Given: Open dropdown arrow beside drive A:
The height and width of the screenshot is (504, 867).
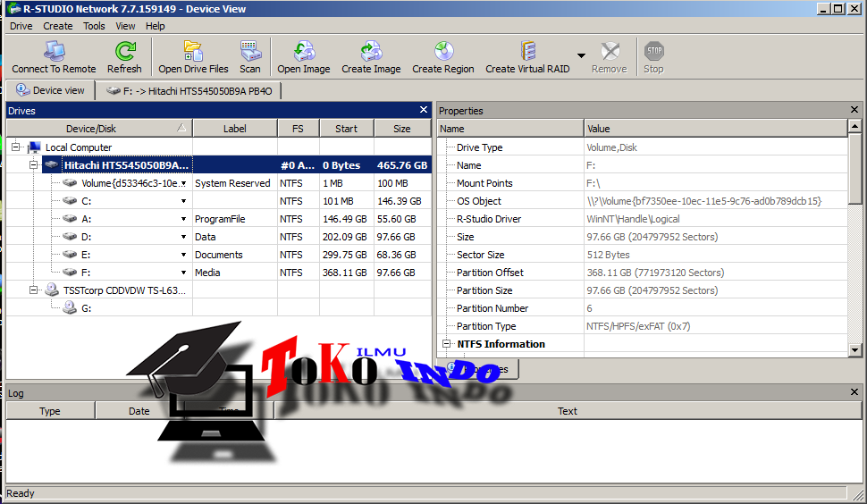Looking at the screenshot, I should click(183, 219).
